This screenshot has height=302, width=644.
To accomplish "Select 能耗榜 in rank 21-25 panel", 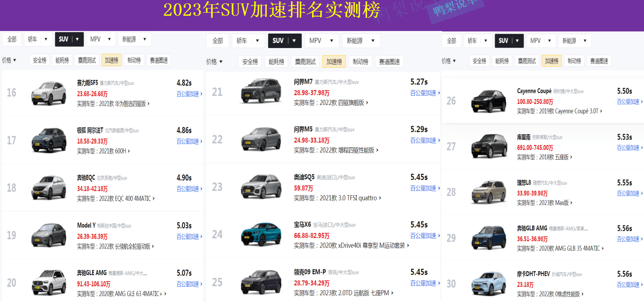I will (276, 62).
